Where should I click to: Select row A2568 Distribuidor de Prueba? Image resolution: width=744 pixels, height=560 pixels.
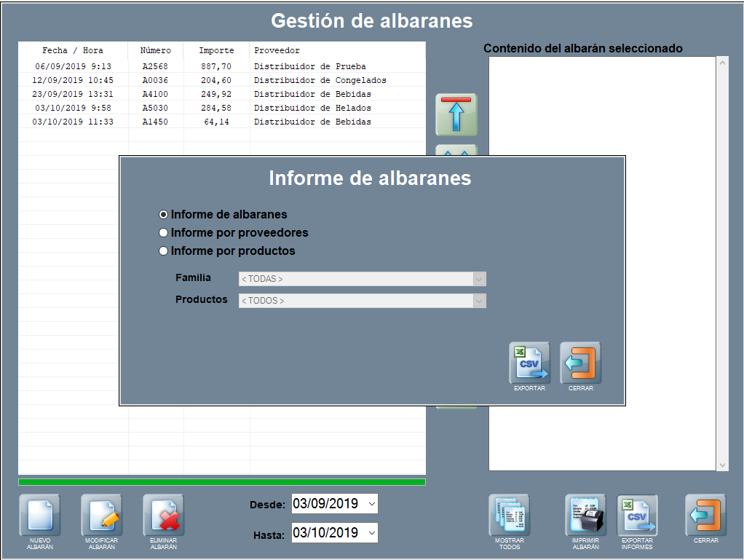pos(218,66)
